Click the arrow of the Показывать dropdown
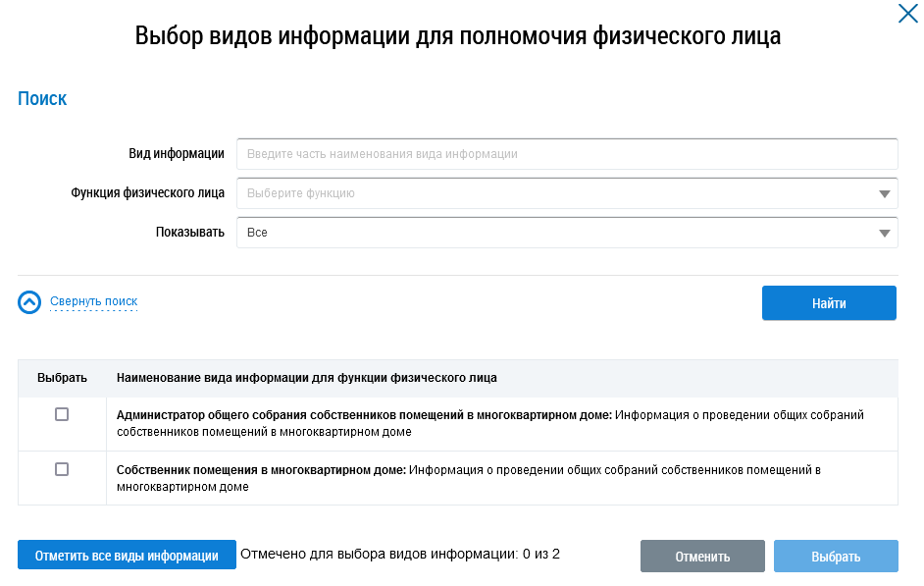The width and height of the screenshot is (924, 586). point(884,233)
